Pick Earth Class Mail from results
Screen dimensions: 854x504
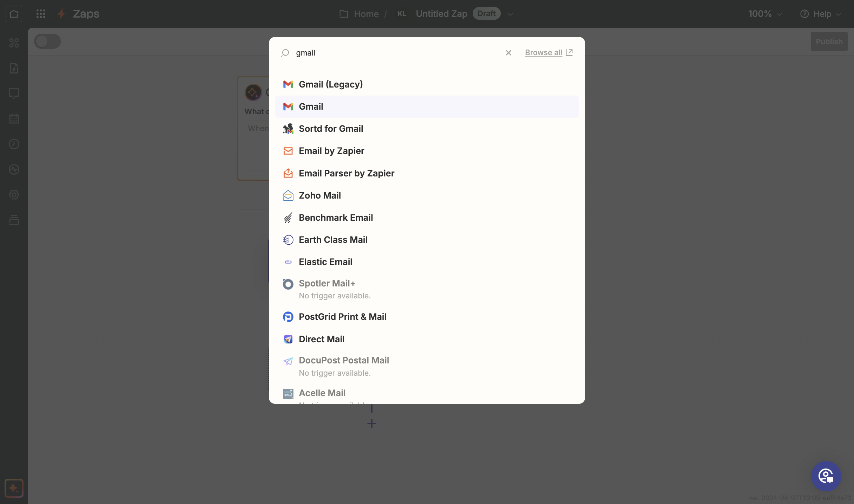tap(427, 240)
